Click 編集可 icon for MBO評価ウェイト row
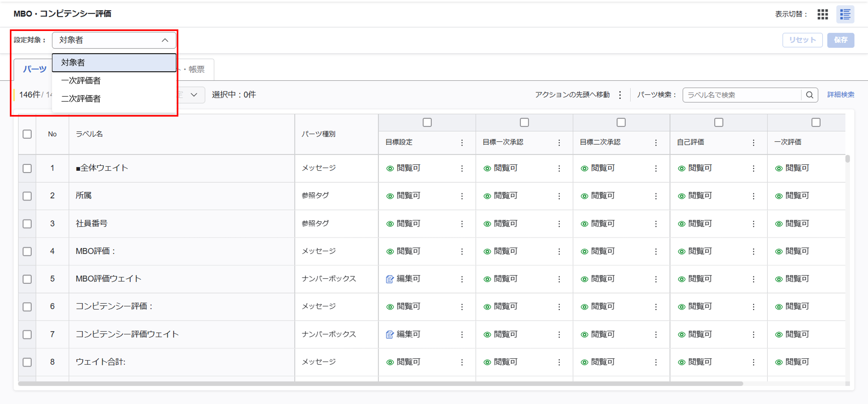Image resolution: width=868 pixels, height=404 pixels. coord(390,279)
